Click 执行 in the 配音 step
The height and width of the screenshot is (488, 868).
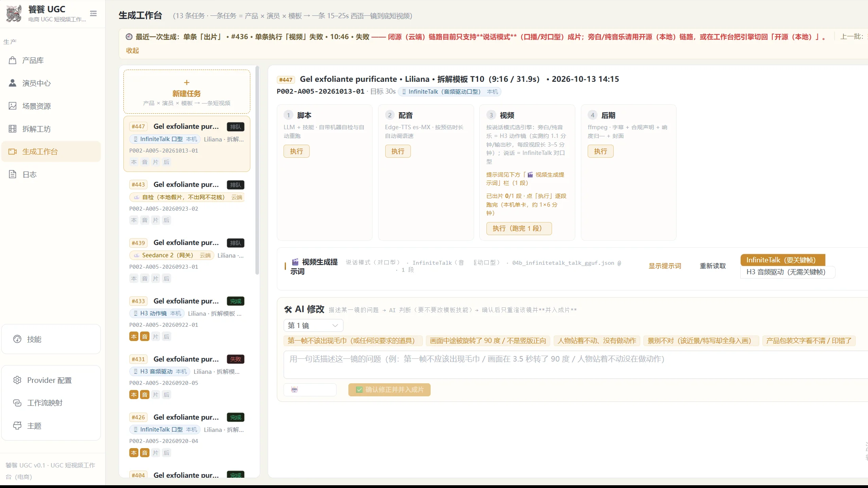398,151
